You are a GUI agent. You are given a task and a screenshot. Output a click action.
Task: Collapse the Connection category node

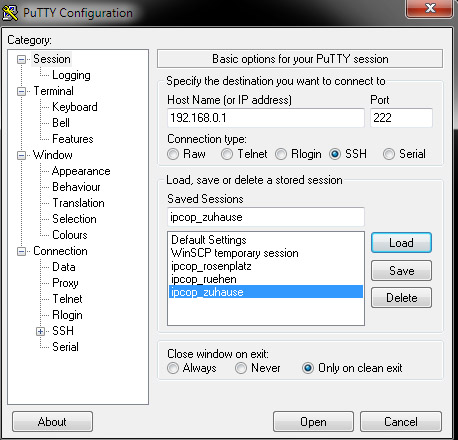pos(21,251)
